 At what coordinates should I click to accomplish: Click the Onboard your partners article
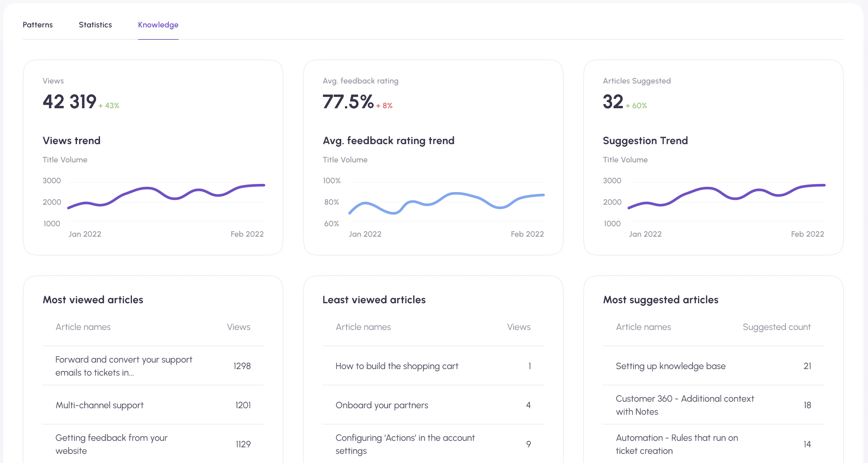[382, 405]
